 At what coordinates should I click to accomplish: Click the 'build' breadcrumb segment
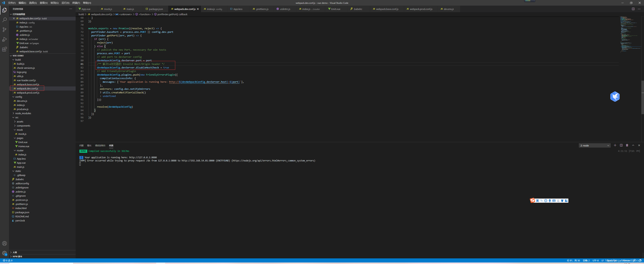[81, 14]
